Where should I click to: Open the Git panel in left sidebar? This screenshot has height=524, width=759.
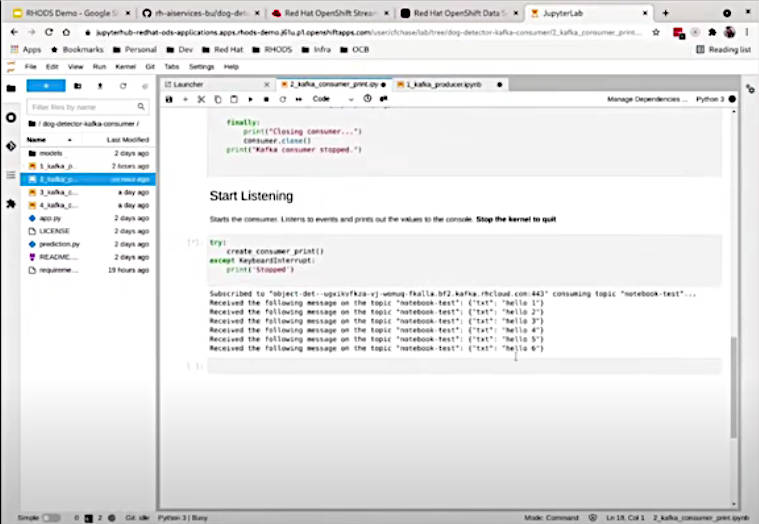[11, 146]
